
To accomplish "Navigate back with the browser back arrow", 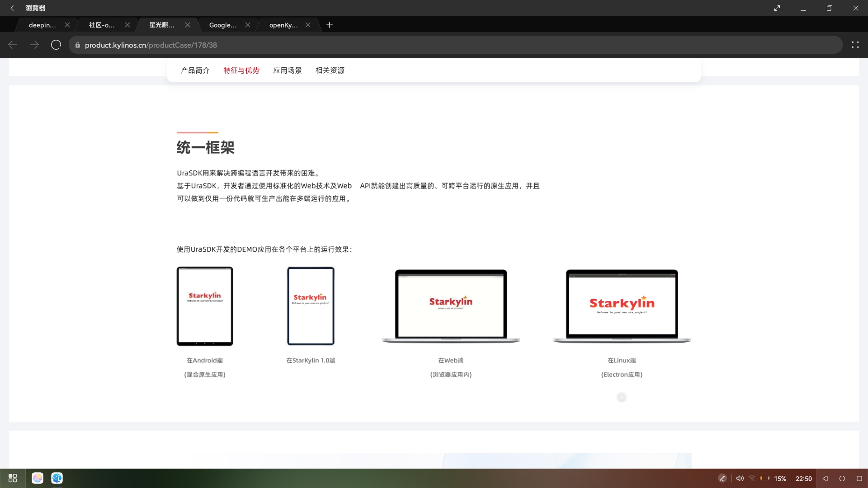I will (12, 45).
